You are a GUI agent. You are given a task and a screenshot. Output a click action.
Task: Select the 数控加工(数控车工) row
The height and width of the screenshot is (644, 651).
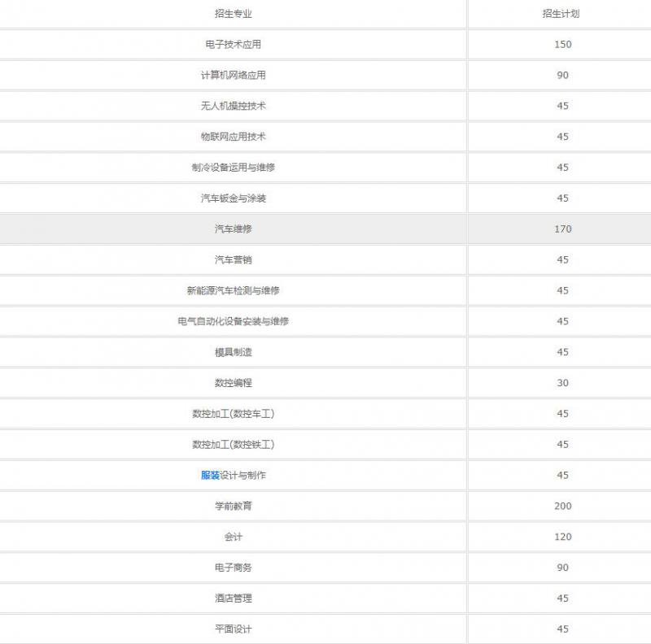pos(234,414)
